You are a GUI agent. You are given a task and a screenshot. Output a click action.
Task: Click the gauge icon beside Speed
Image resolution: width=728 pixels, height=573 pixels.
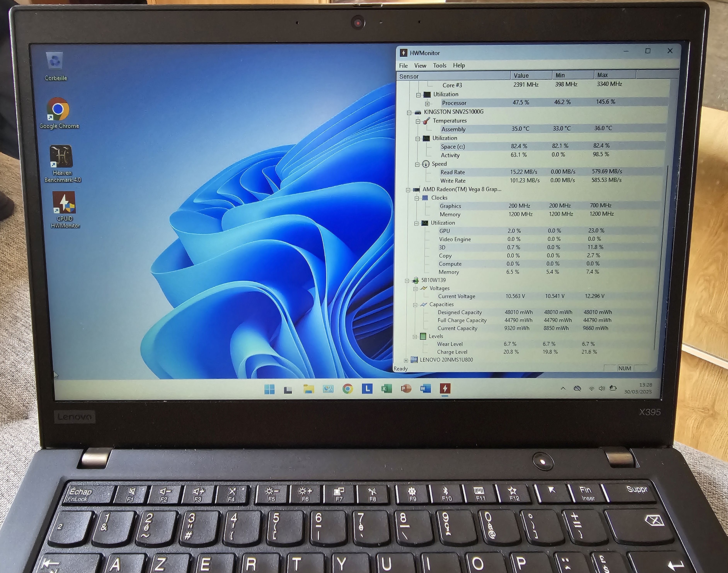(x=426, y=164)
